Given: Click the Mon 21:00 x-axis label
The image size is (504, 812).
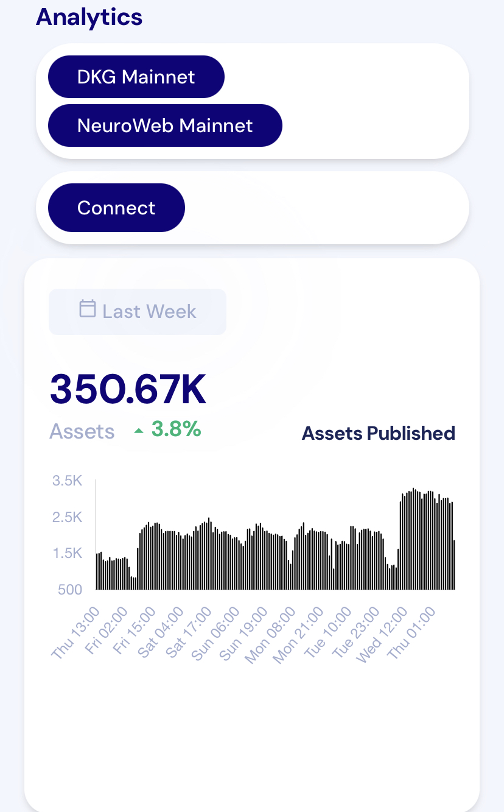Looking at the screenshot, I should [x=298, y=635].
